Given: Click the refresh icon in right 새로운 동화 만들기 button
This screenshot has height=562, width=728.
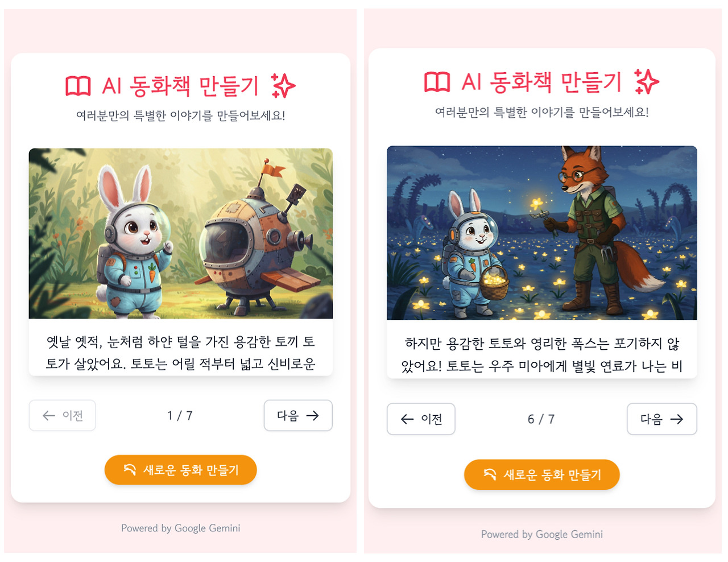Looking at the screenshot, I should [490, 474].
